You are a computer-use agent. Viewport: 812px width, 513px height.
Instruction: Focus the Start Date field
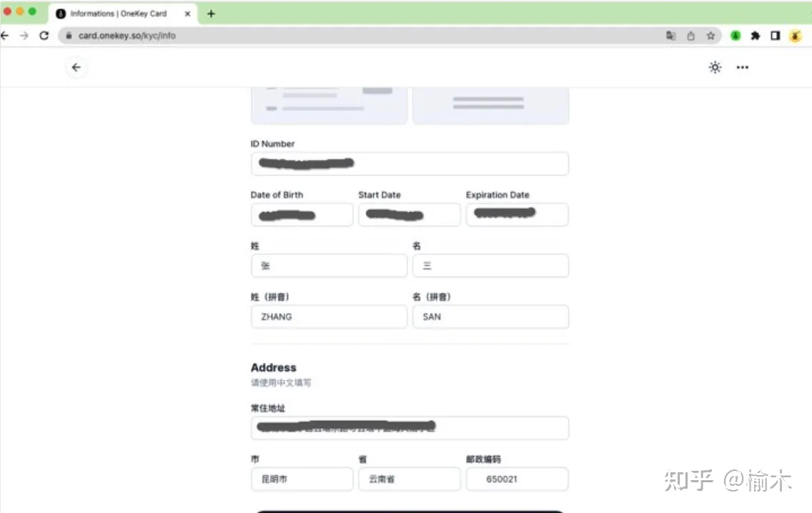(409, 215)
